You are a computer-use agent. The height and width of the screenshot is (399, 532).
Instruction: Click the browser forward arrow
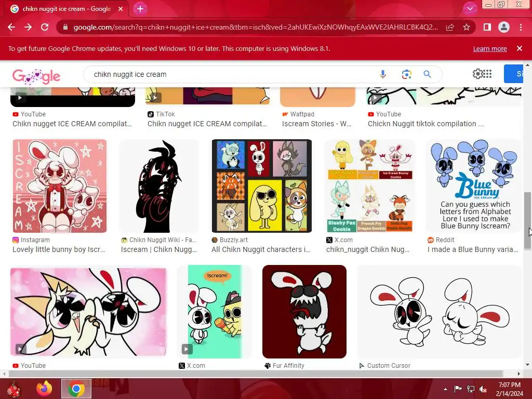click(x=28, y=27)
